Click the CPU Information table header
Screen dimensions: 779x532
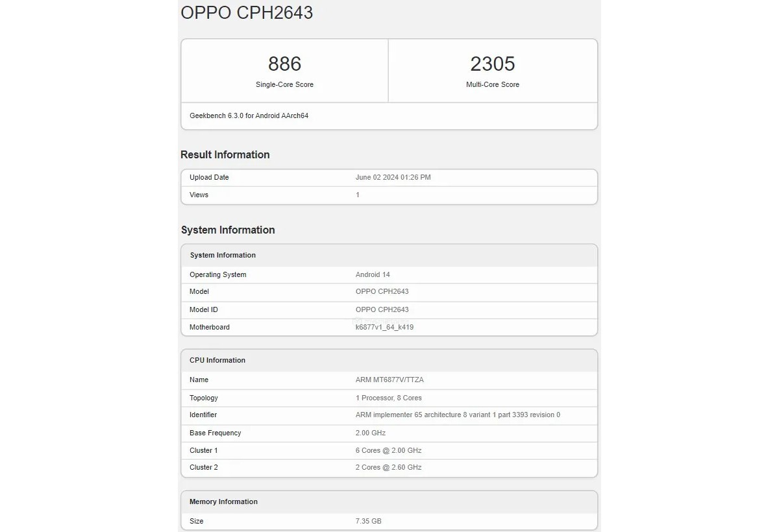tap(217, 360)
